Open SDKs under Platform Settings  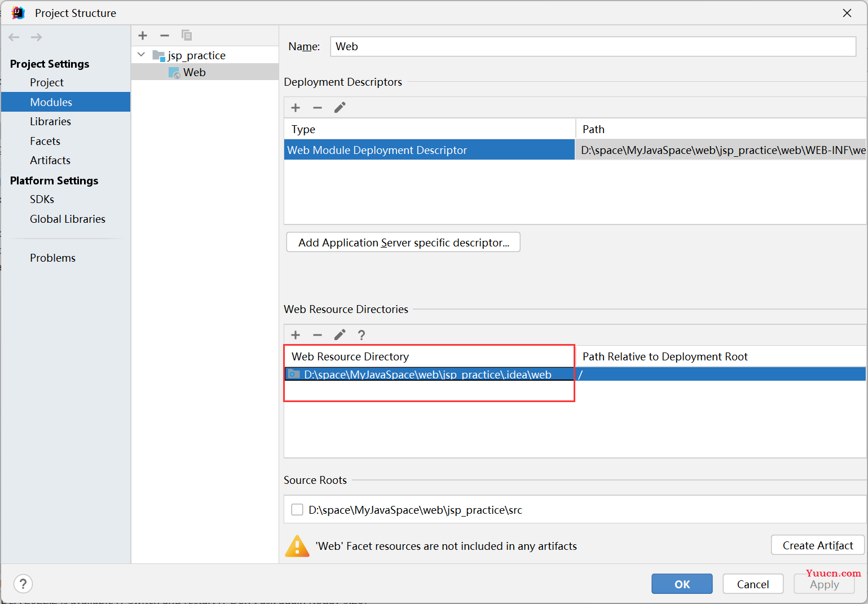(42, 199)
